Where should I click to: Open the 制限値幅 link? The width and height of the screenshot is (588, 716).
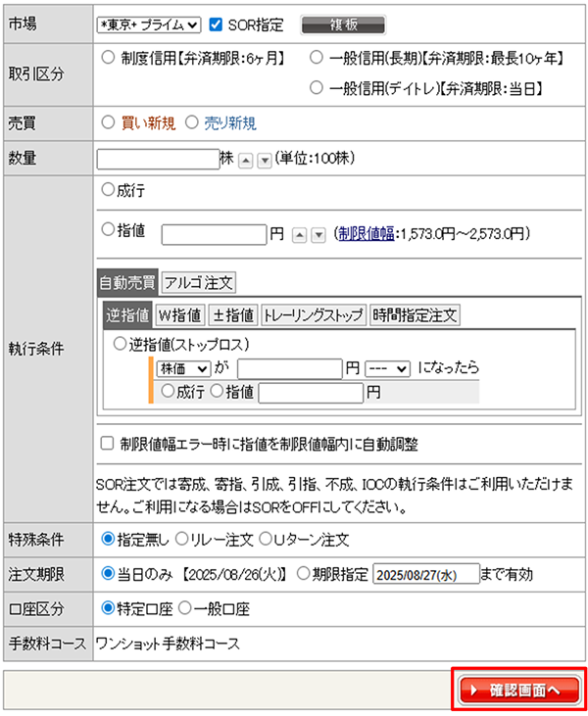pos(366,234)
